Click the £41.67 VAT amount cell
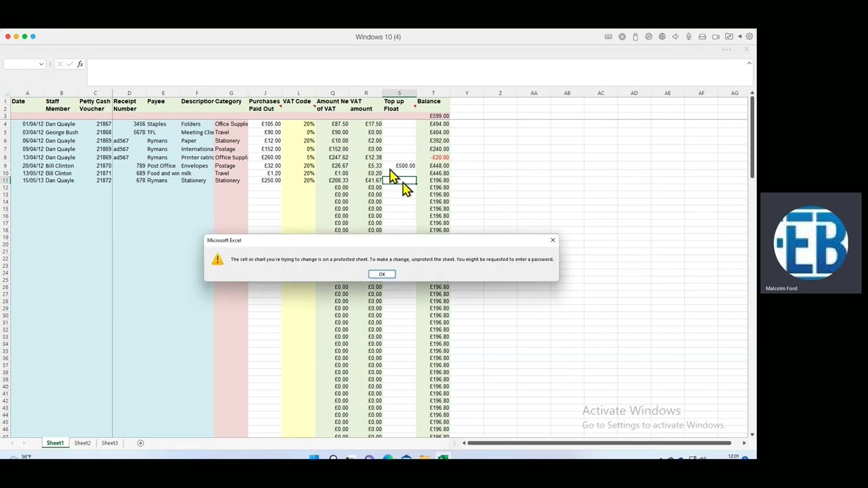 [366, 180]
